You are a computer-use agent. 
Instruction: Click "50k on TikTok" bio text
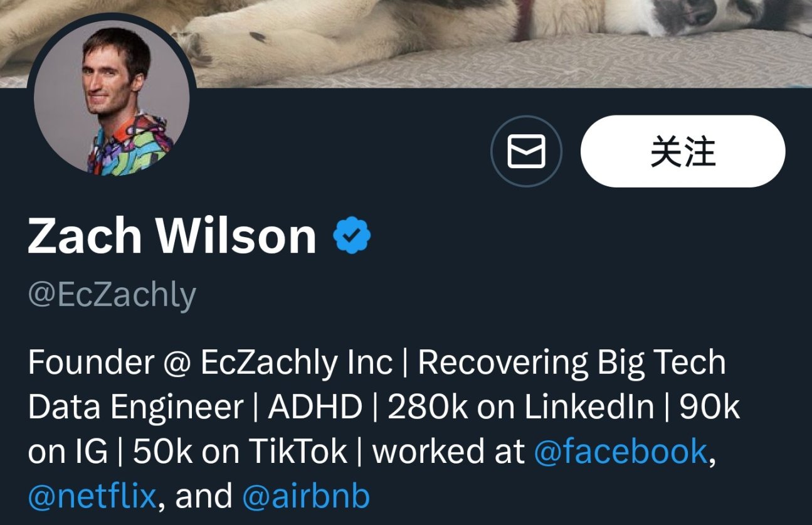pyautogui.click(x=240, y=452)
